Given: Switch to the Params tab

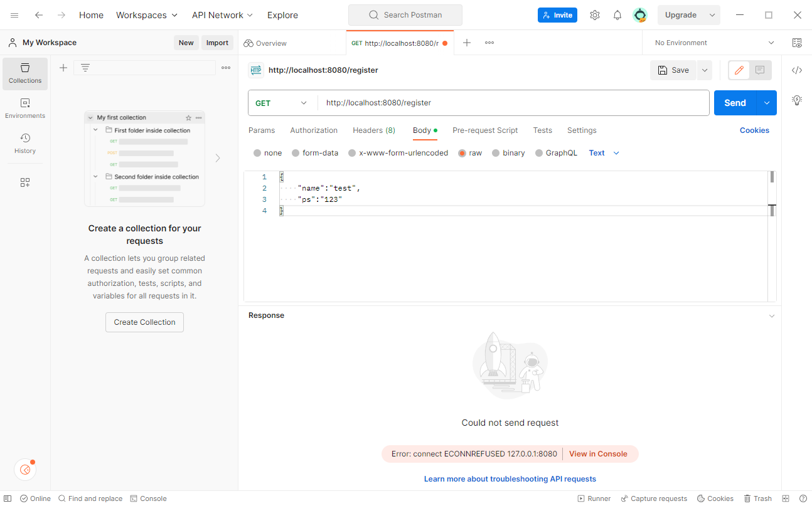Looking at the screenshot, I should point(262,130).
